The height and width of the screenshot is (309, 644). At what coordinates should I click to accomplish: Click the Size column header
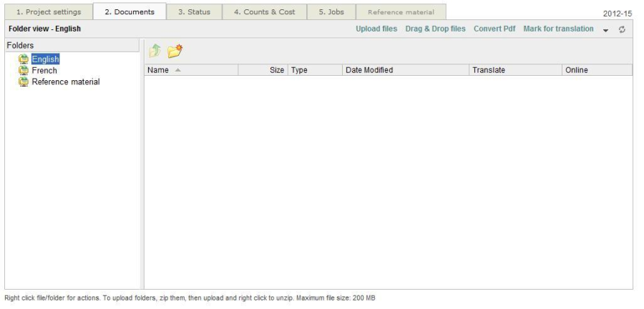276,70
